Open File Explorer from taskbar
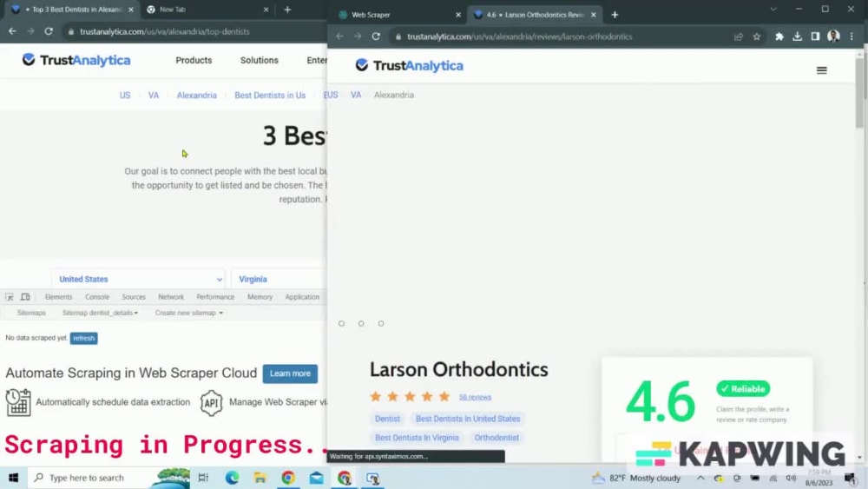This screenshot has height=489, width=868. click(x=260, y=478)
